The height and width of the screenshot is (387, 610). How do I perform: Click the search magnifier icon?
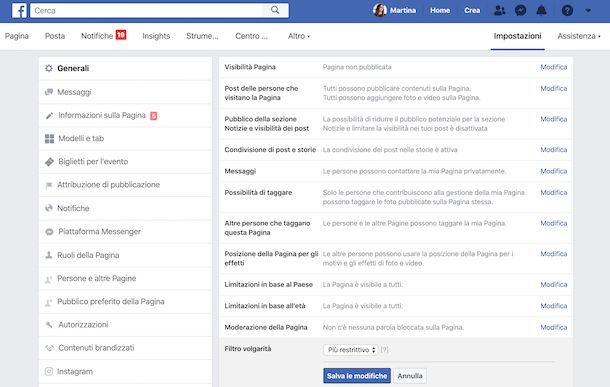(275, 10)
